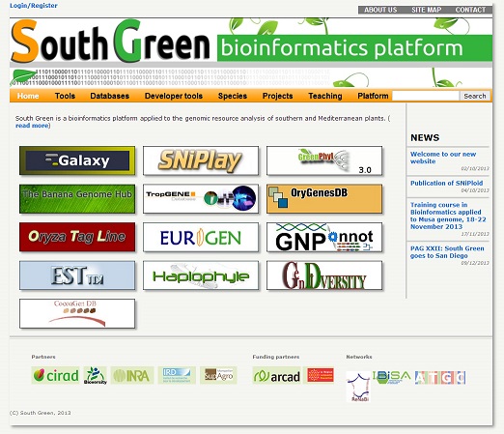Open the SNiPlay tool banner
The height and width of the screenshot is (434, 504).
[x=201, y=160]
